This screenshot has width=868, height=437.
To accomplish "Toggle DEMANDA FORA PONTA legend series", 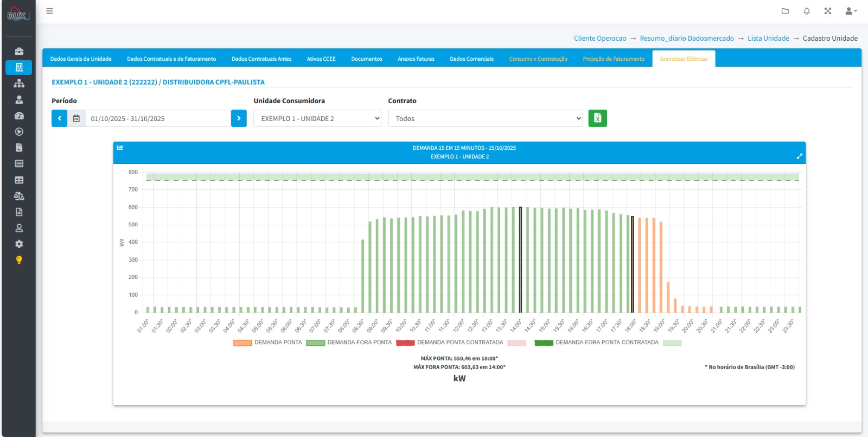I will point(349,343).
